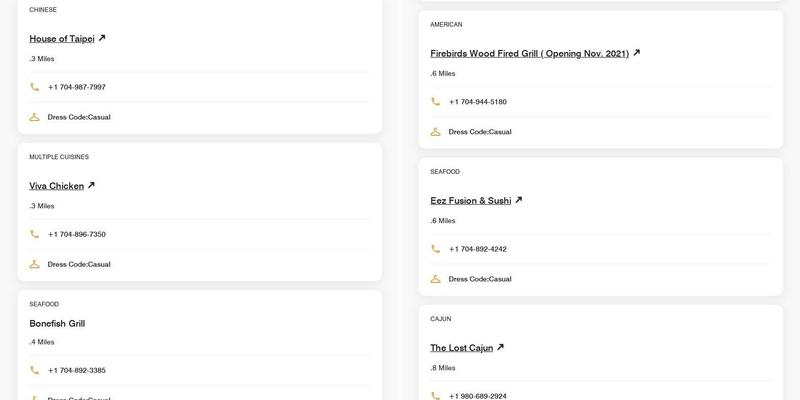
Task: Call Firebirds at +1 704-944-5180
Action: [x=478, y=102]
